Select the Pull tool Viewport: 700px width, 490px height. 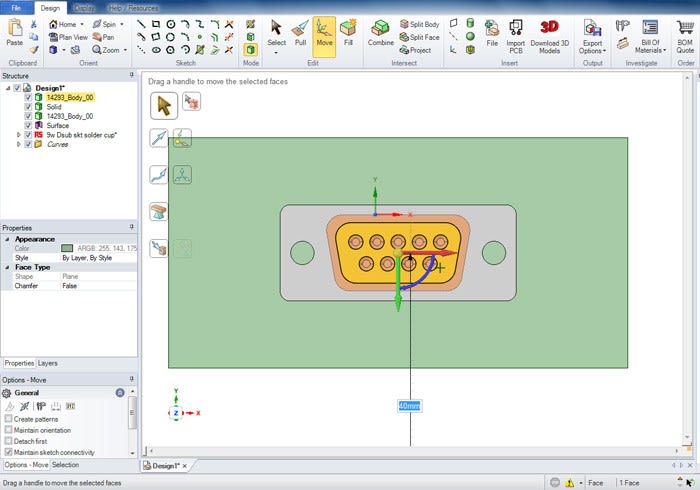300,33
